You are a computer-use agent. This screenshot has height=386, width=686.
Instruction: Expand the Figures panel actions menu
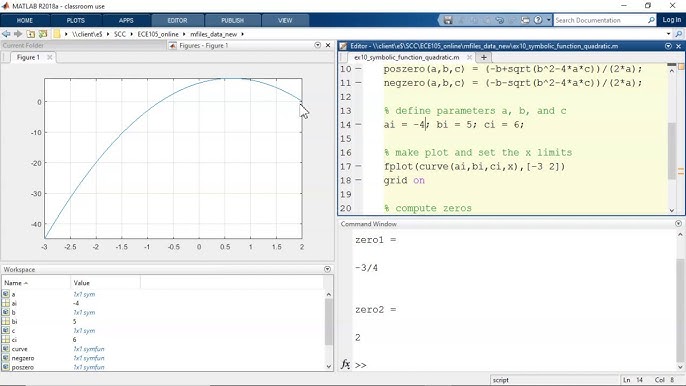[x=318, y=45]
